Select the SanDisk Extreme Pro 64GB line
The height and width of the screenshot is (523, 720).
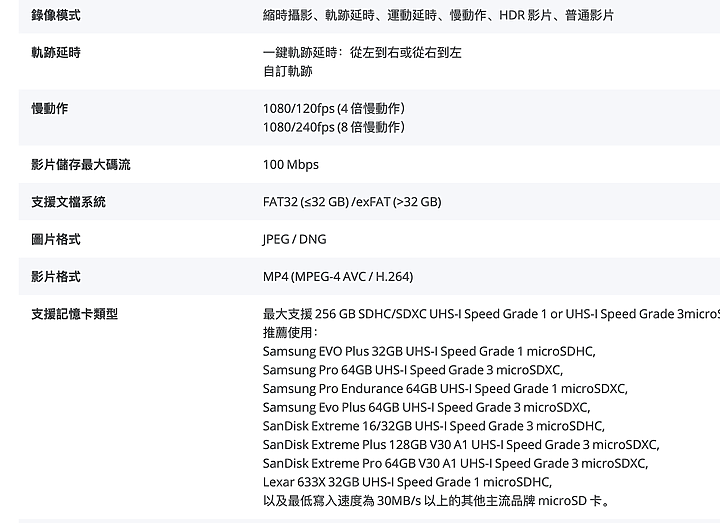coord(456,463)
